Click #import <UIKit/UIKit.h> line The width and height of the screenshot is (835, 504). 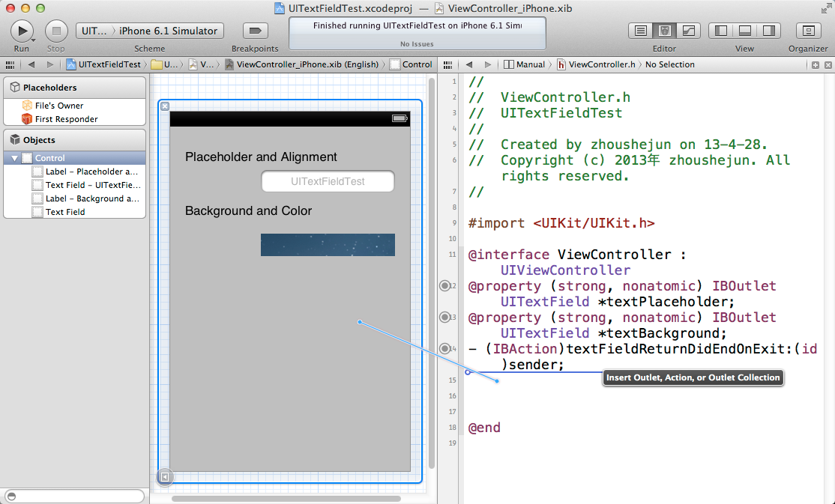[561, 223]
